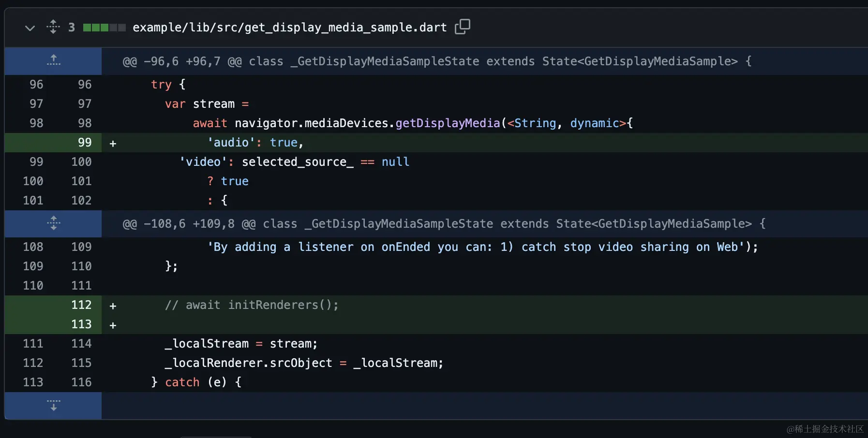Open the example/lib/src/get_display_media_sample.dart file link

[289, 28]
